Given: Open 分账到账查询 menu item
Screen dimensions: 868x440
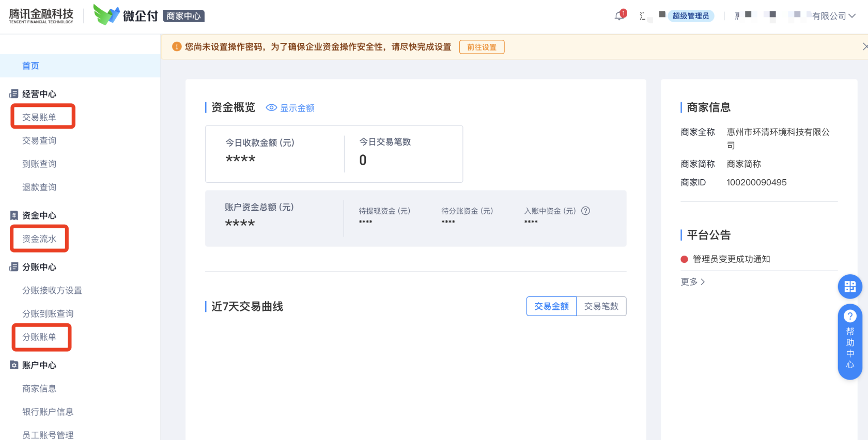Looking at the screenshot, I should [48, 313].
